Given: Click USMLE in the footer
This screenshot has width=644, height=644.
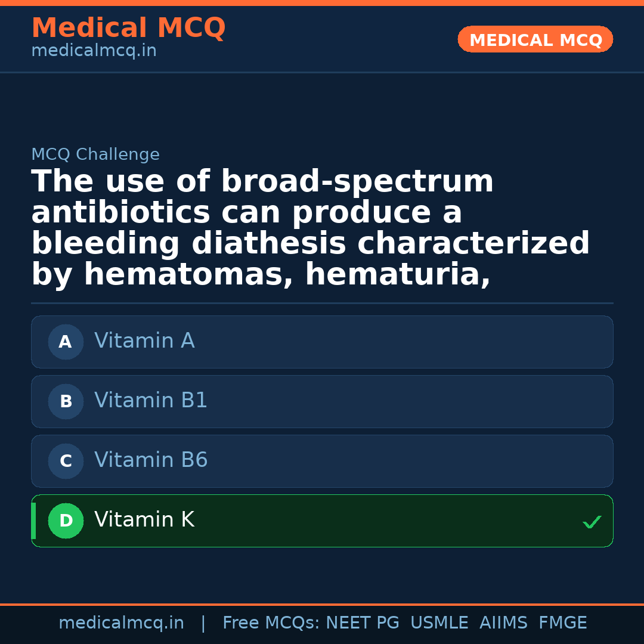Looking at the screenshot, I should click(x=439, y=623).
